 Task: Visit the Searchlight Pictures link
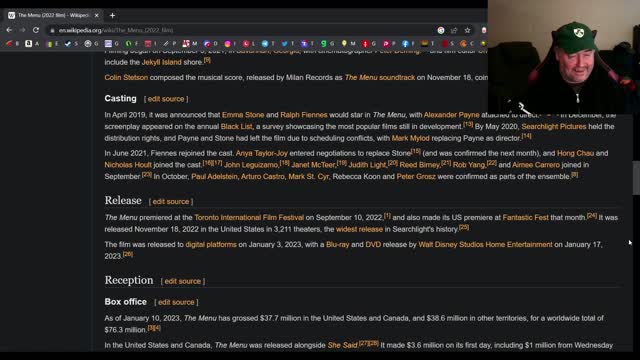[x=553, y=127]
